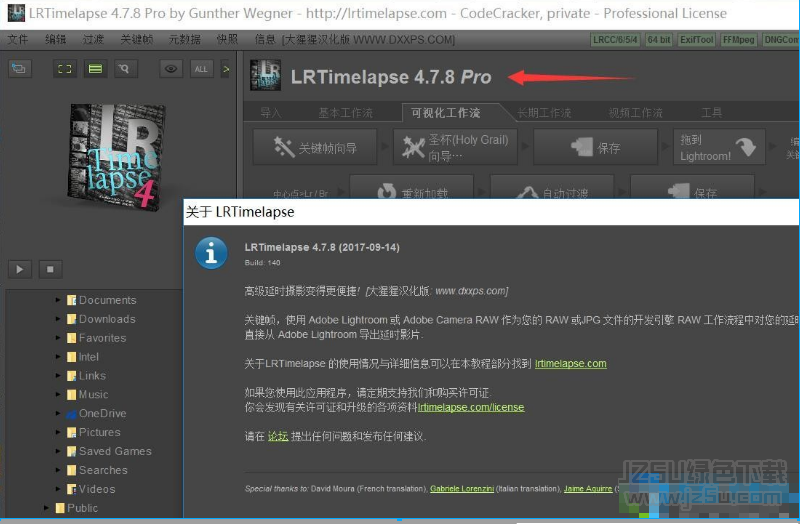The height and width of the screenshot is (524, 800).
Task: Switch to the 长期工作流 tab
Action: (544, 113)
